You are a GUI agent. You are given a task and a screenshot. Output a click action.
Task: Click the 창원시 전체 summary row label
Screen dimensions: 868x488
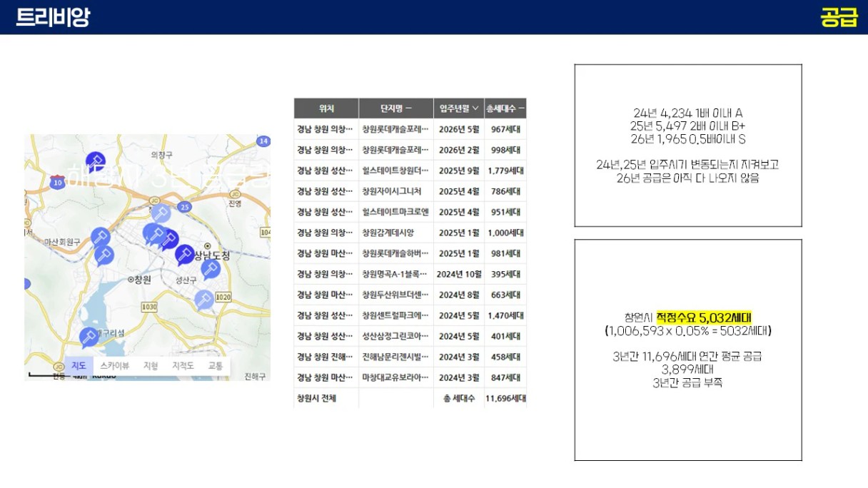click(316, 398)
